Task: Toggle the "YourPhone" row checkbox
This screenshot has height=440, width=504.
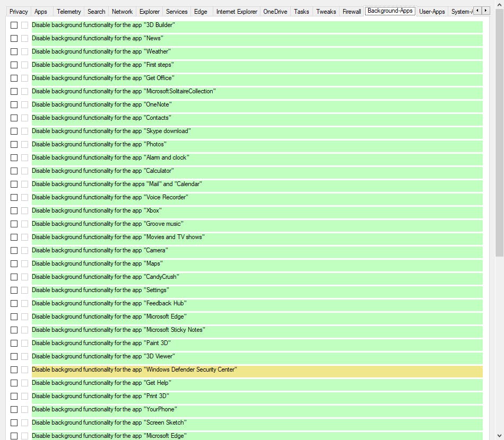Action: click(x=14, y=409)
